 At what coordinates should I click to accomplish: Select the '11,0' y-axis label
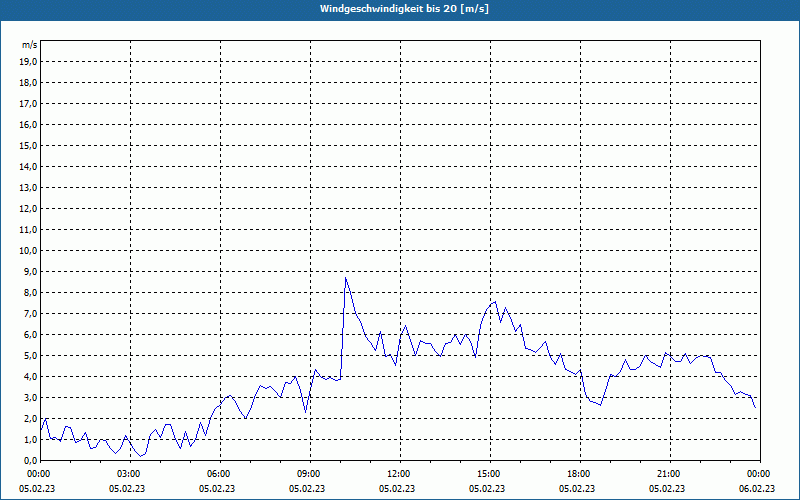[28, 230]
